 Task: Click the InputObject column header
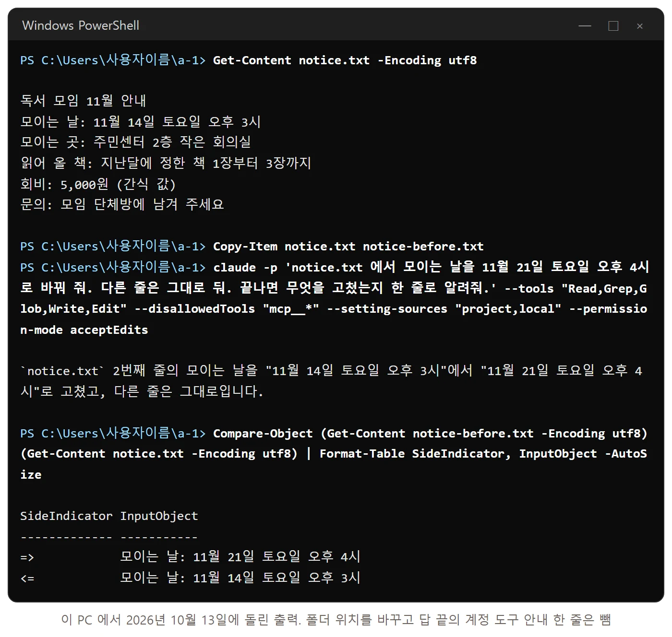coord(159,516)
